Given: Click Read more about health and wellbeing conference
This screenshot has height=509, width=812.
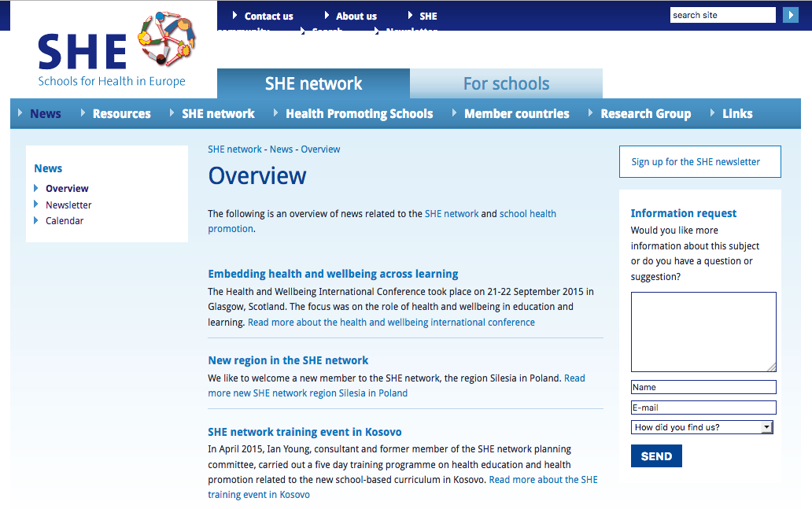Looking at the screenshot, I should tap(391, 322).
